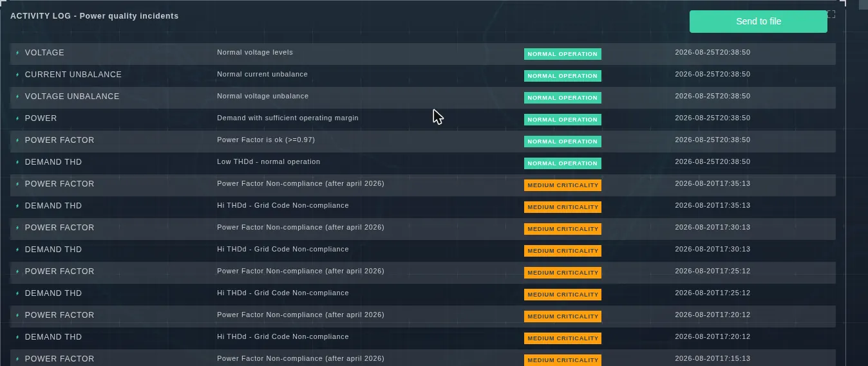The image size is (868, 366).
Task: Click icon beside DEMAND THD 17:20:12 row
Action: (x=17, y=337)
